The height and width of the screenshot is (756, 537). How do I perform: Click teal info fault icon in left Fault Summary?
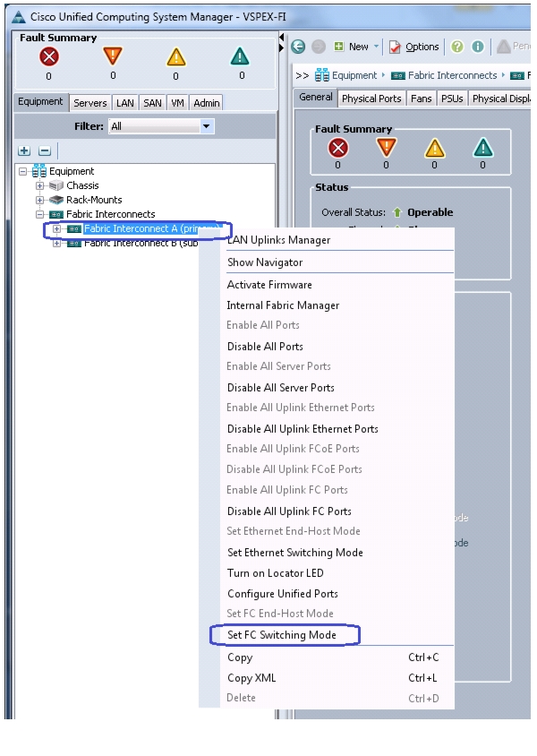[x=240, y=56]
